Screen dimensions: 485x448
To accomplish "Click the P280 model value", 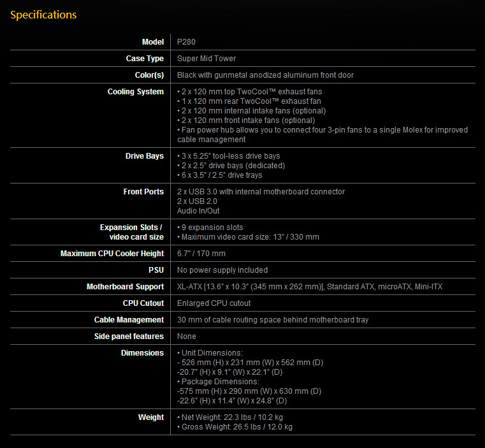I will (186, 42).
